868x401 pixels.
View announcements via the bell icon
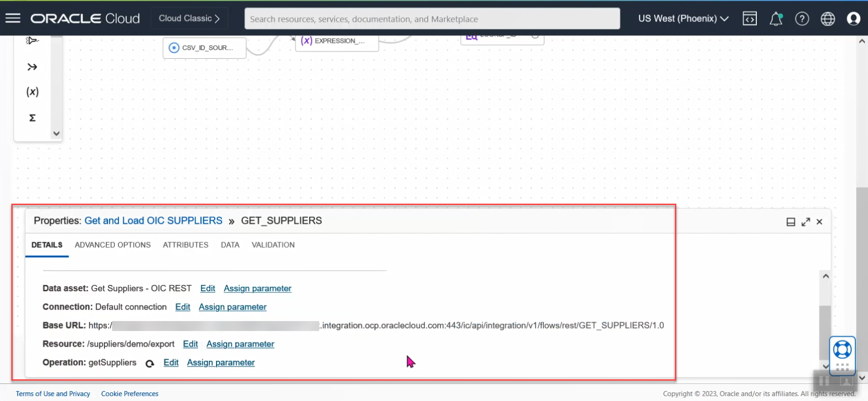click(776, 19)
